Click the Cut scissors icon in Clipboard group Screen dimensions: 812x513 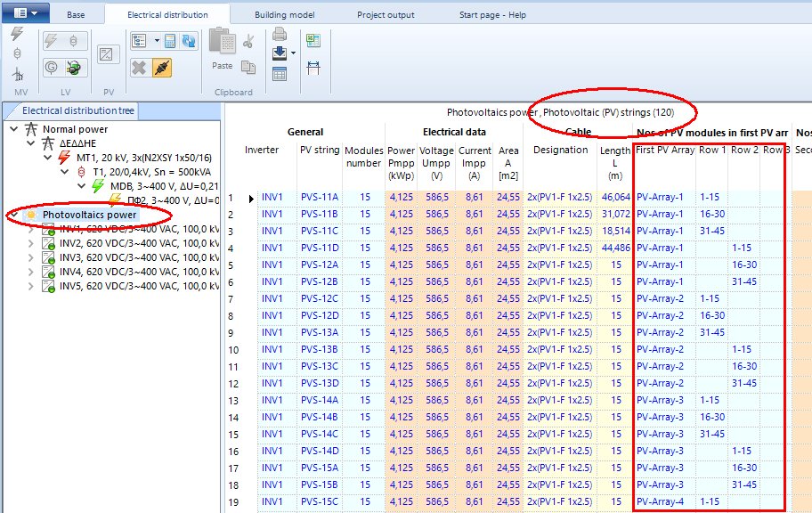[x=247, y=40]
